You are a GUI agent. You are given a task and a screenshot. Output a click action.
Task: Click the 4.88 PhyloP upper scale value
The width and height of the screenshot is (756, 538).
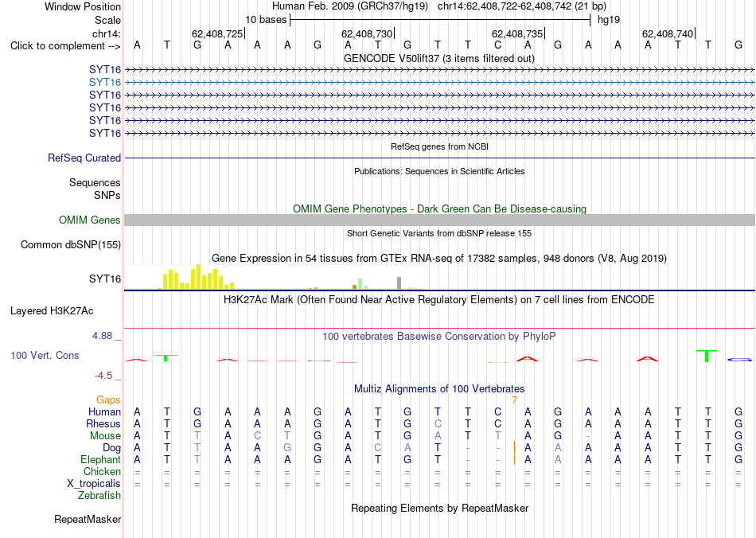click(x=102, y=336)
